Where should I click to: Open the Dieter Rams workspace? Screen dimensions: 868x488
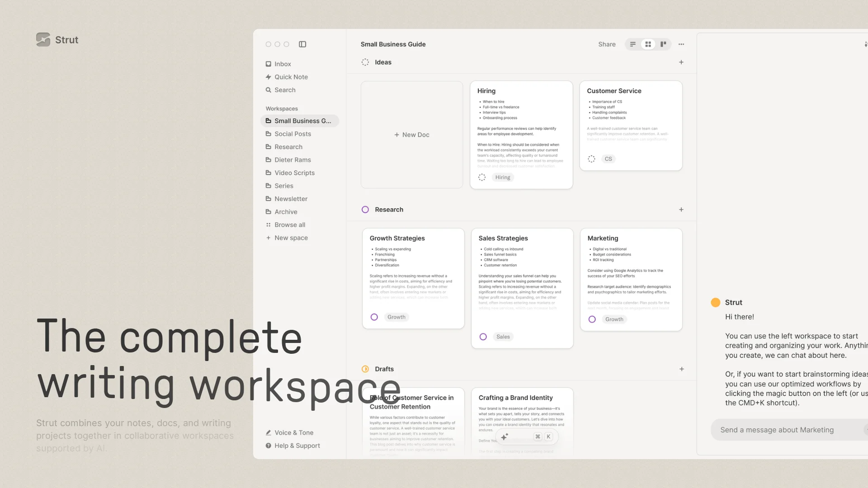coord(292,160)
